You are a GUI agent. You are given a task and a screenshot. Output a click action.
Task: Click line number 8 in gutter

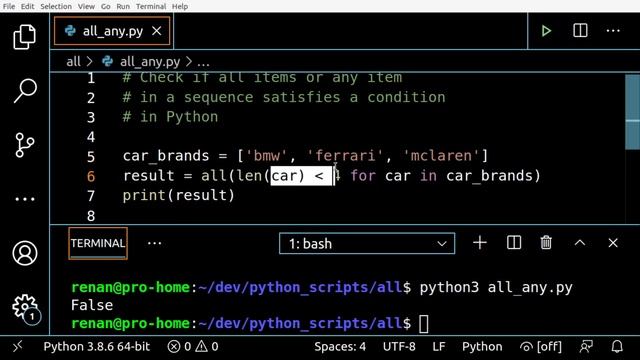pyautogui.click(x=91, y=216)
